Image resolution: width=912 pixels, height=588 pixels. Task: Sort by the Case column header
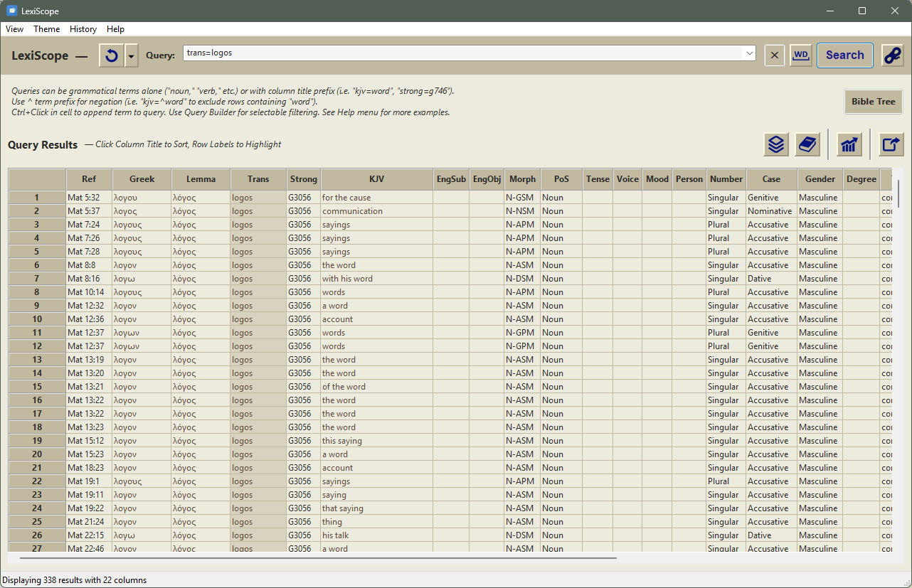point(771,179)
